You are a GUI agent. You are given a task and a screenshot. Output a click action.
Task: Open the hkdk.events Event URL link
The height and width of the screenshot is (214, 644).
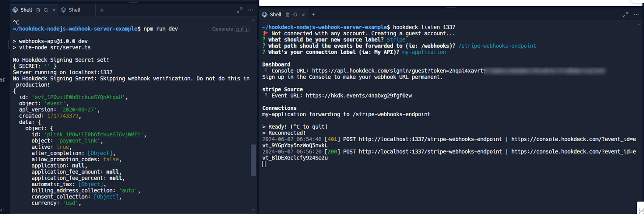pos(359,96)
